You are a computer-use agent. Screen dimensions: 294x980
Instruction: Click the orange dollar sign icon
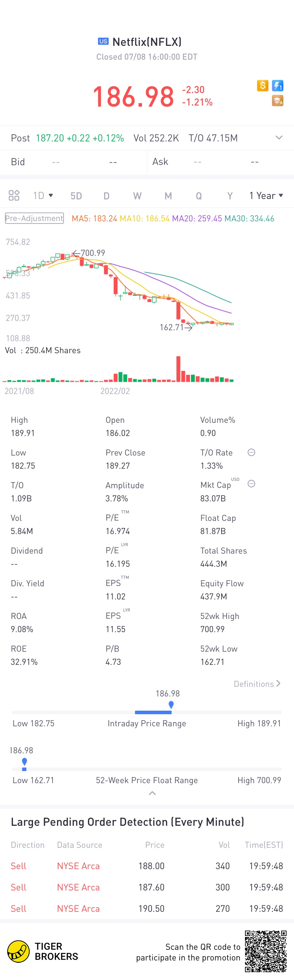pyautogui.click(x=262, y=86)
